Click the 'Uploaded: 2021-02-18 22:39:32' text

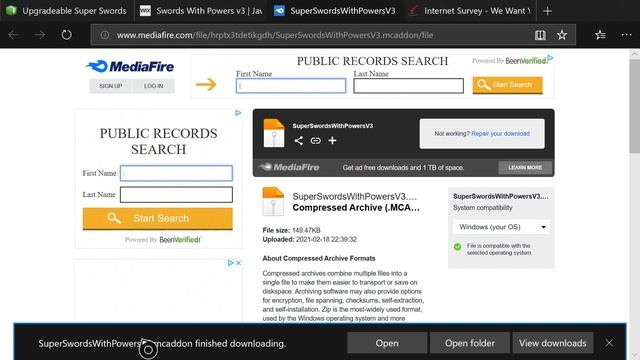pos(309,239)
